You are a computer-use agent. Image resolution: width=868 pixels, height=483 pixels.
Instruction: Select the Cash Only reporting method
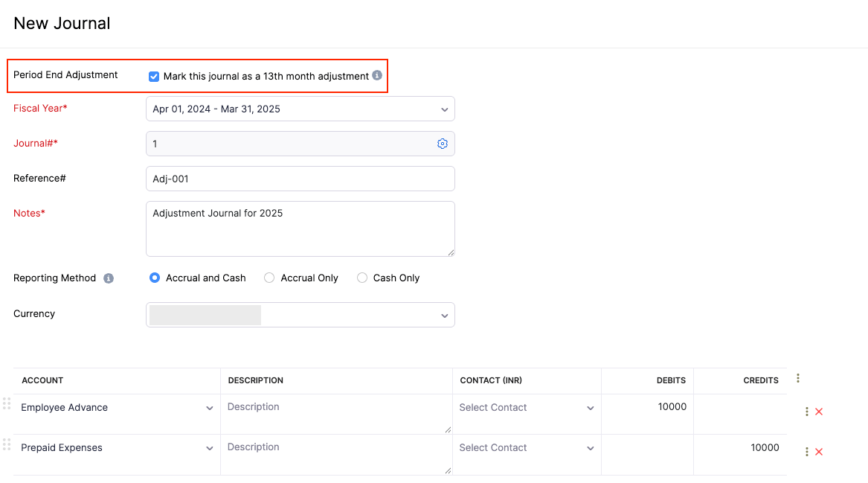tap(362, 278)
